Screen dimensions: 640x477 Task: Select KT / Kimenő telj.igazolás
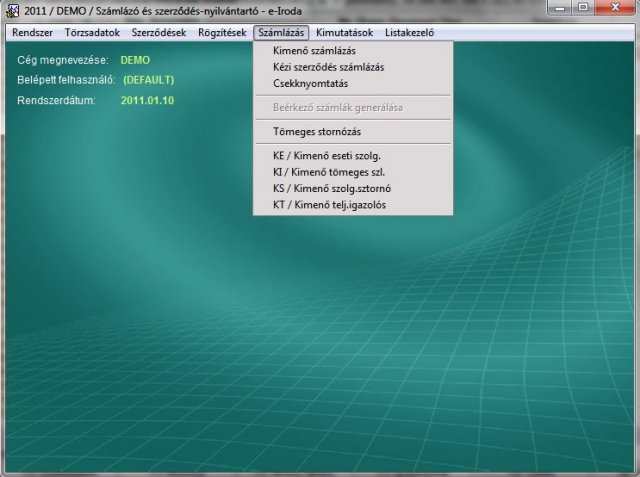click(329, 205)
